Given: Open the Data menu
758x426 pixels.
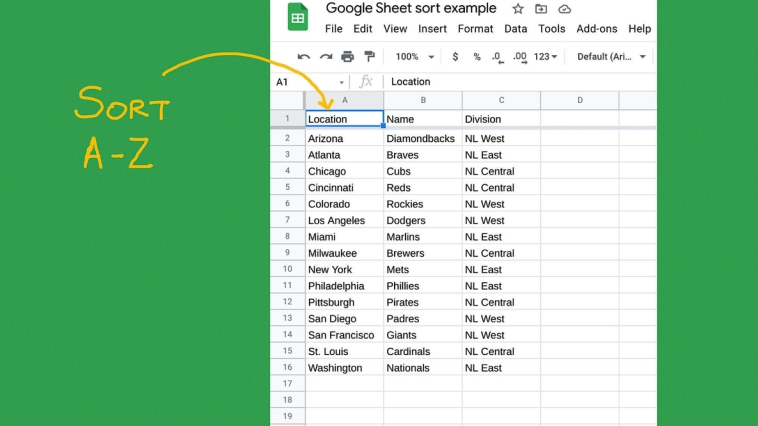Looking at the screenshot, I should [x=515, y=29].
